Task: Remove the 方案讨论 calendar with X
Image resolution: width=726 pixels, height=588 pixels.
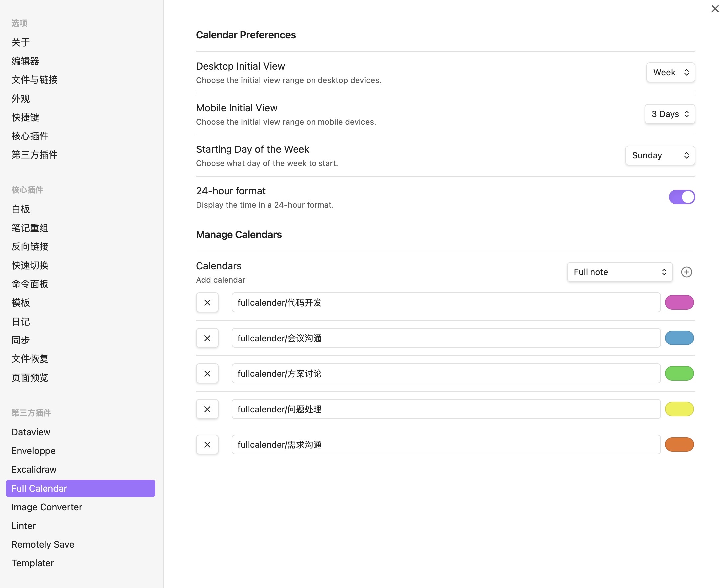Action: 207,374
